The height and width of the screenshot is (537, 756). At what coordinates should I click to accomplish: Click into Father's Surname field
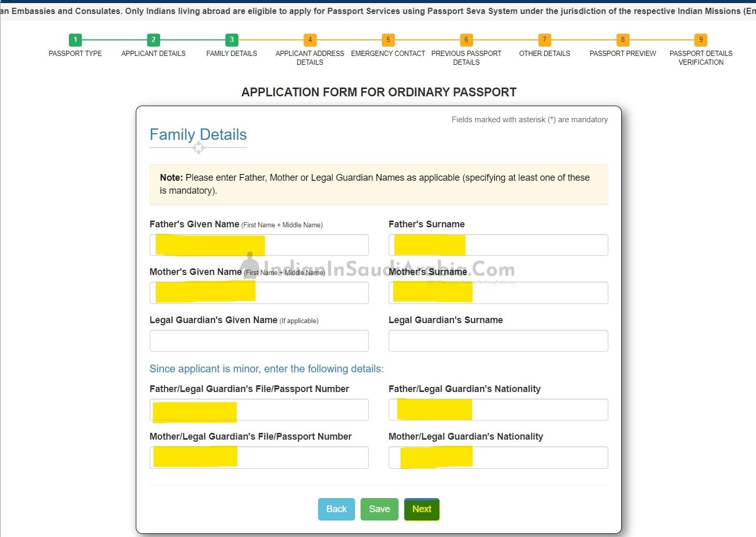[498, 245]
